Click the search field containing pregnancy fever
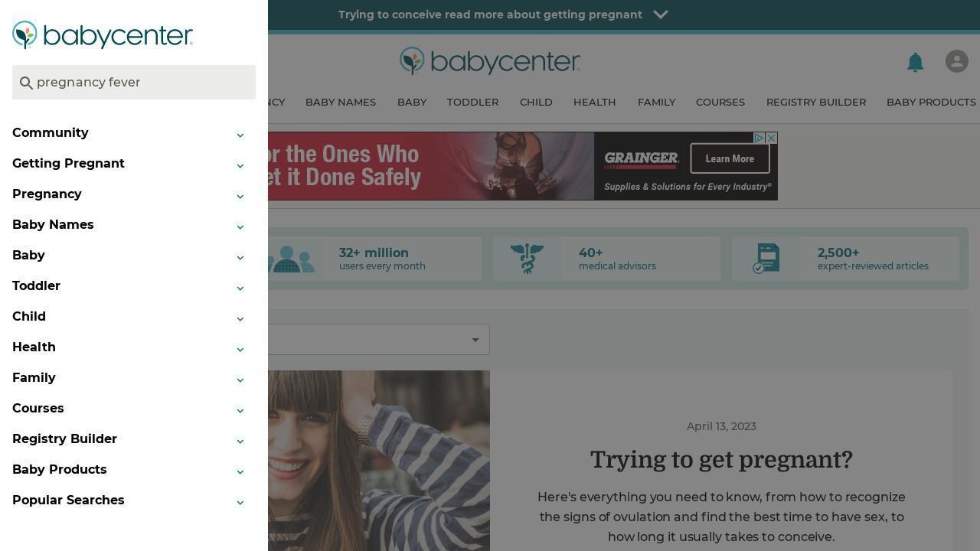 pos(134,82)
